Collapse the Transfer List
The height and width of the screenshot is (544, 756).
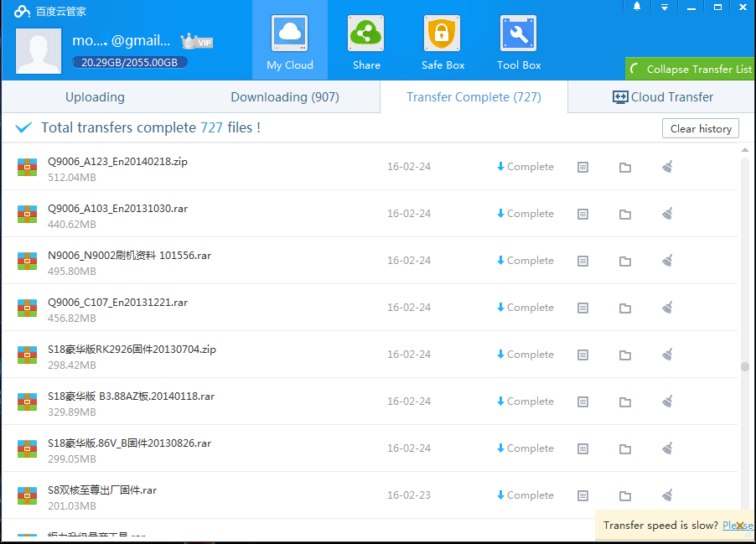click(691, 69)
